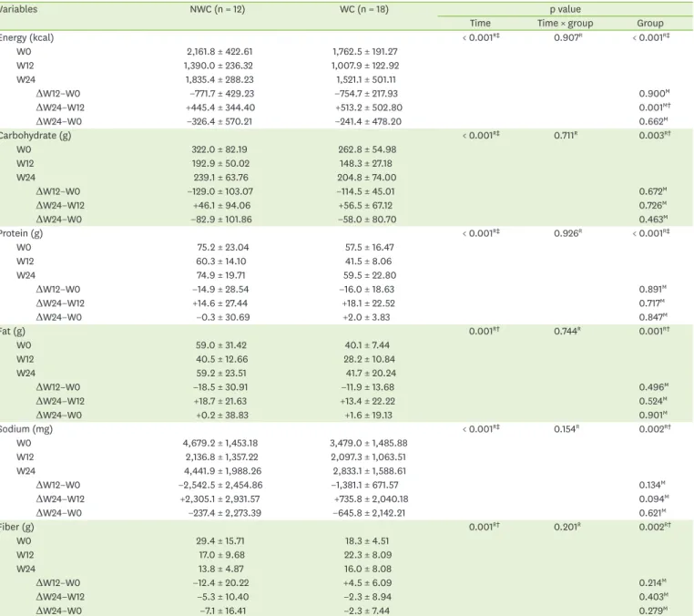
Task: Click p value 0.900 in Energy section
Action: (654, 94)
